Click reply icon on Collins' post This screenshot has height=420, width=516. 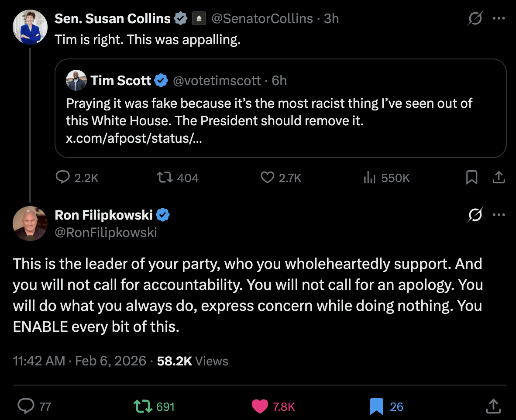63,178
